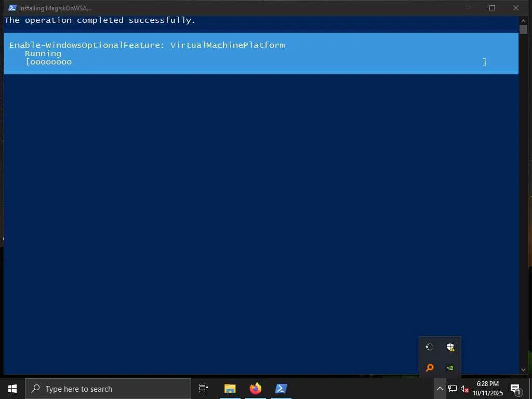Open the Windows Start menu
The width and height of the screenshot is (532, 399).
pyautogui.click(x=12, y=389)
